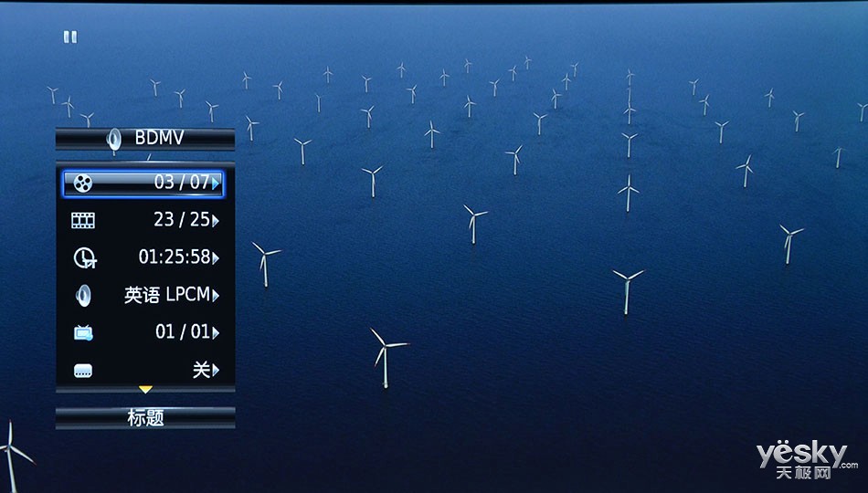Click the clock playback time icon
Viewport: 868px width, 493px height.
click(84, 258)
